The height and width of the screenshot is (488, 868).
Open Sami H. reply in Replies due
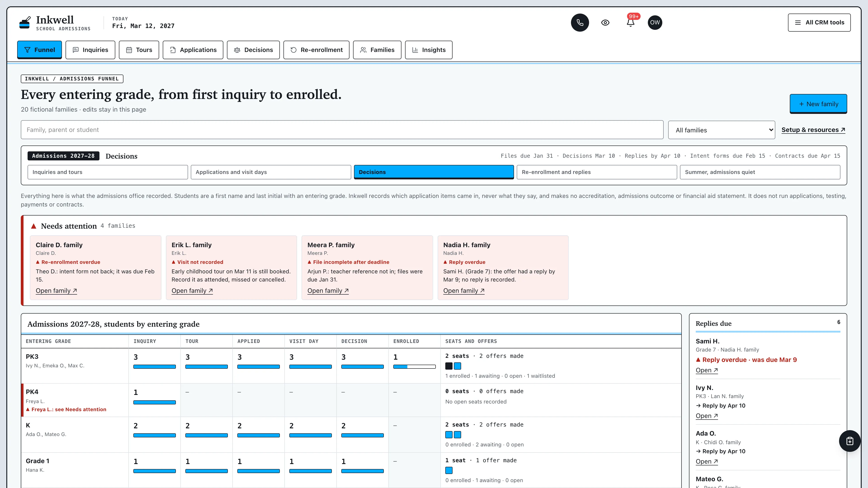click(707, 370)
